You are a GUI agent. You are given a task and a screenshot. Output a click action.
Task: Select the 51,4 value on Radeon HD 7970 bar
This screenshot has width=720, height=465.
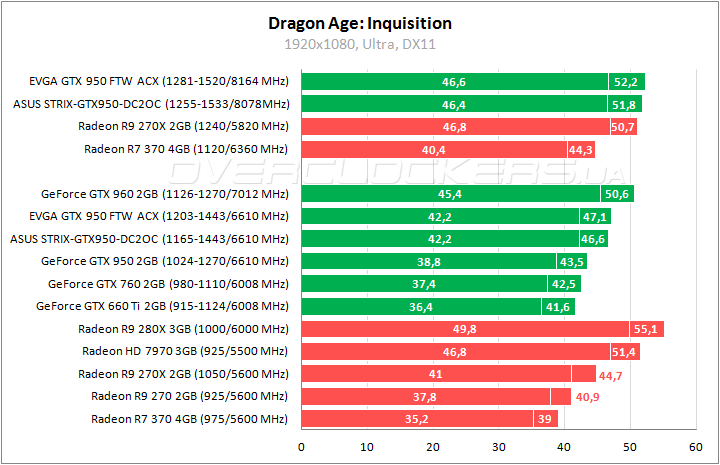[x=624, y=351]
